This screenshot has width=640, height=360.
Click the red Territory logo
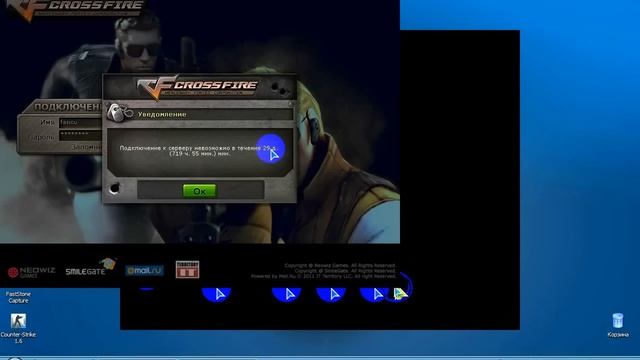(187, 269)
